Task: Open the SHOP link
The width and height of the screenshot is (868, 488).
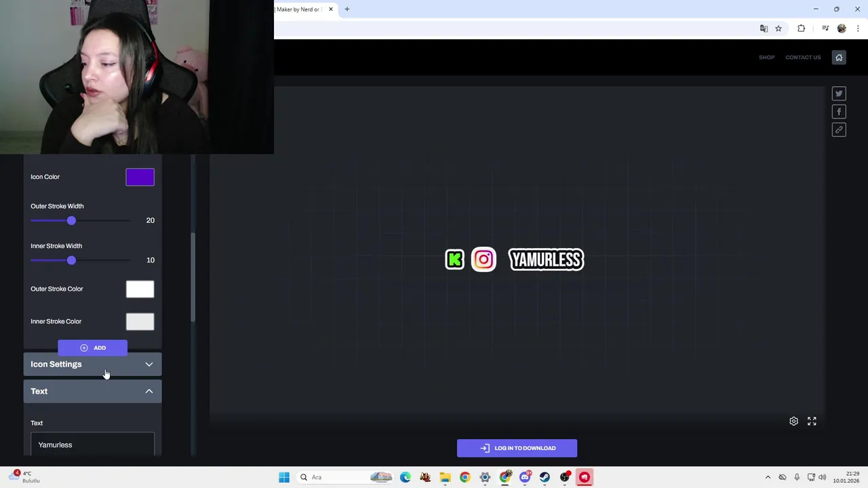Action: click(766, 58)
